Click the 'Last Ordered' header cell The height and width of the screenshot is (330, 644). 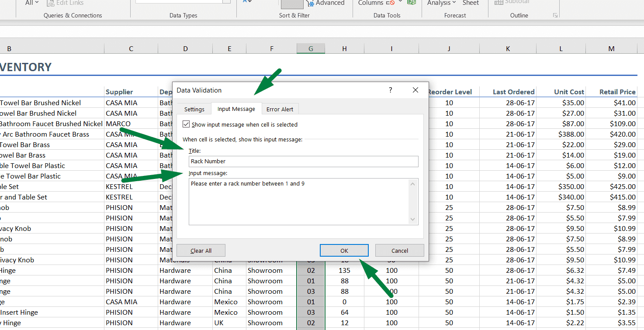click(x=508, y=92)
